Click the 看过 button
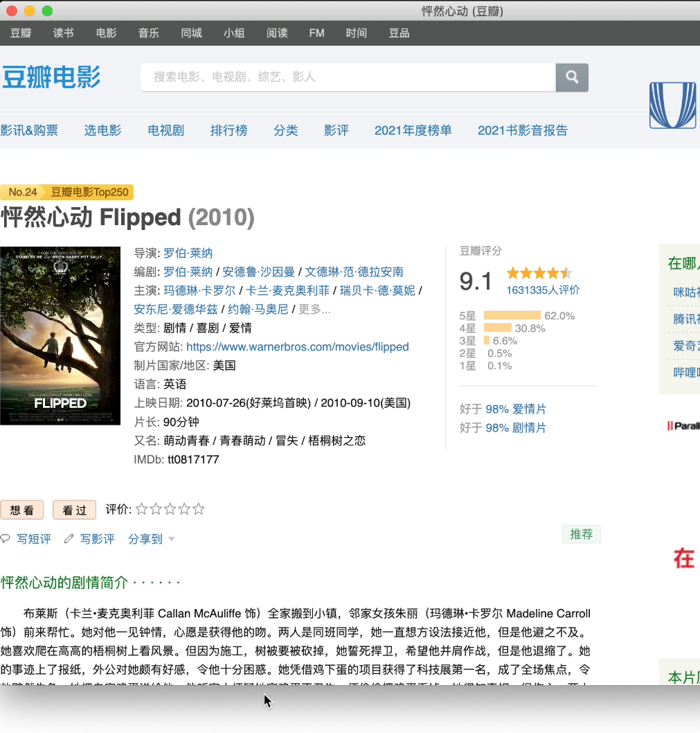 click(74, 510)
